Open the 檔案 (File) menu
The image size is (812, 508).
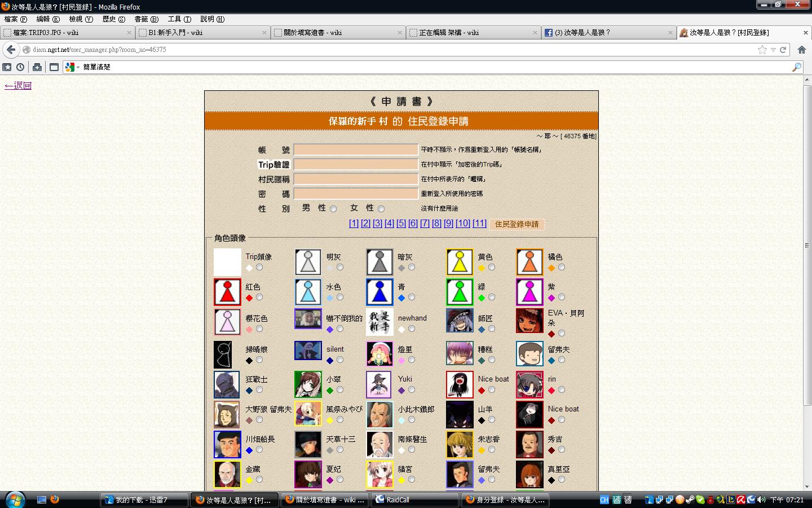click(x=15, y=19)
